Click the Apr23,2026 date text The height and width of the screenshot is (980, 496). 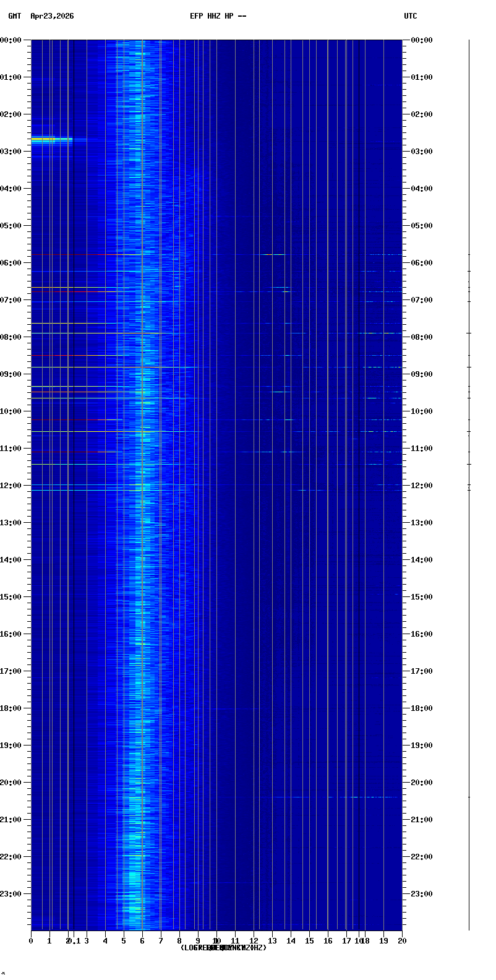pos(52,16)
